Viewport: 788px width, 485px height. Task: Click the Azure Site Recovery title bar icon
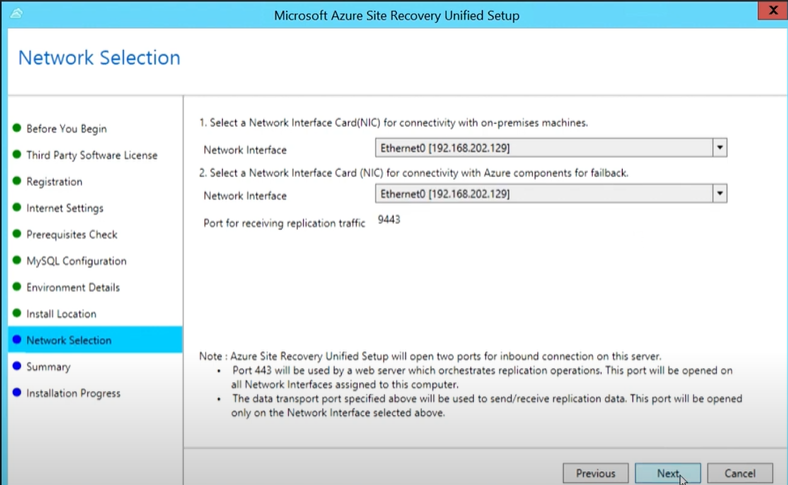(17, 13)
